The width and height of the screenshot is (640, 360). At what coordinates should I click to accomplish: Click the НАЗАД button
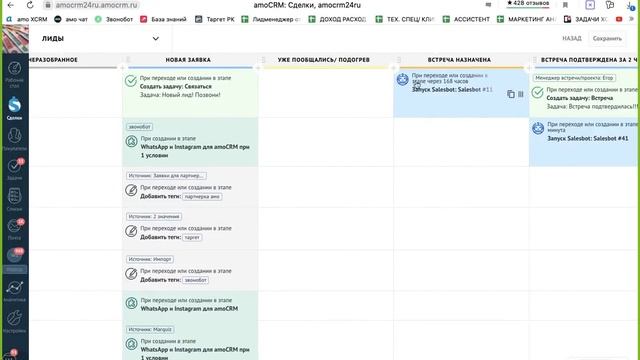[x=571, y=38]
